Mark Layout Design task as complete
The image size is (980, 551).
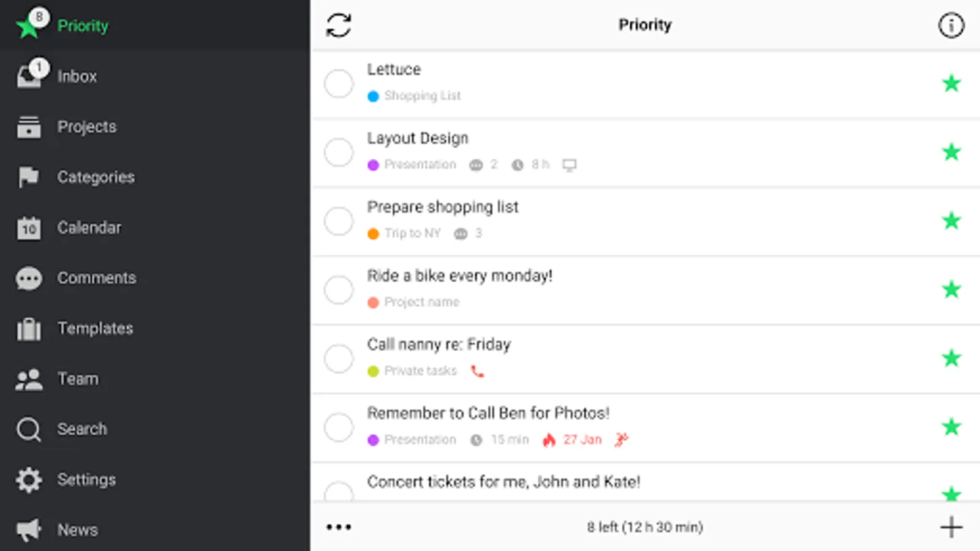pyautogui.click(x=339, y=152)
